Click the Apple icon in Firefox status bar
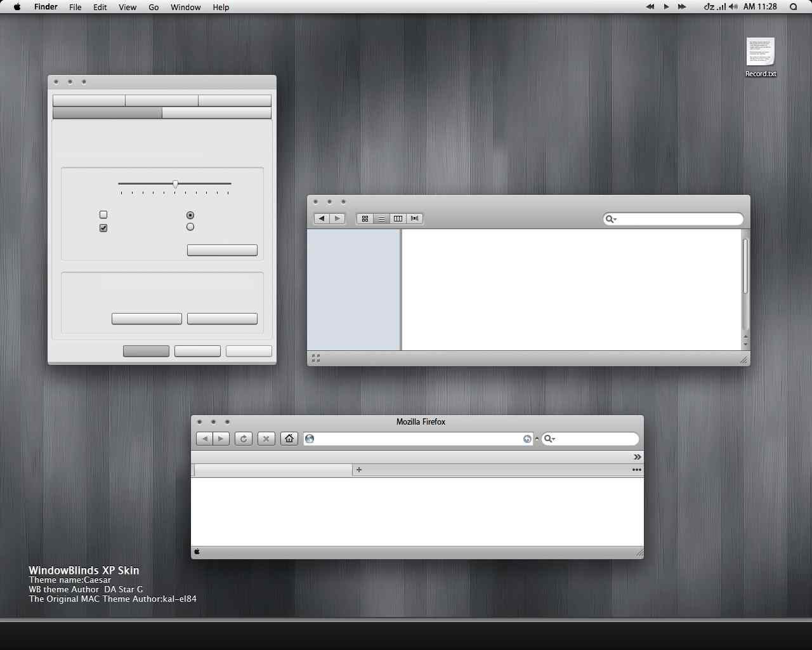The height and width of the screenshot is (650, 812). click(x=197, y=552)
